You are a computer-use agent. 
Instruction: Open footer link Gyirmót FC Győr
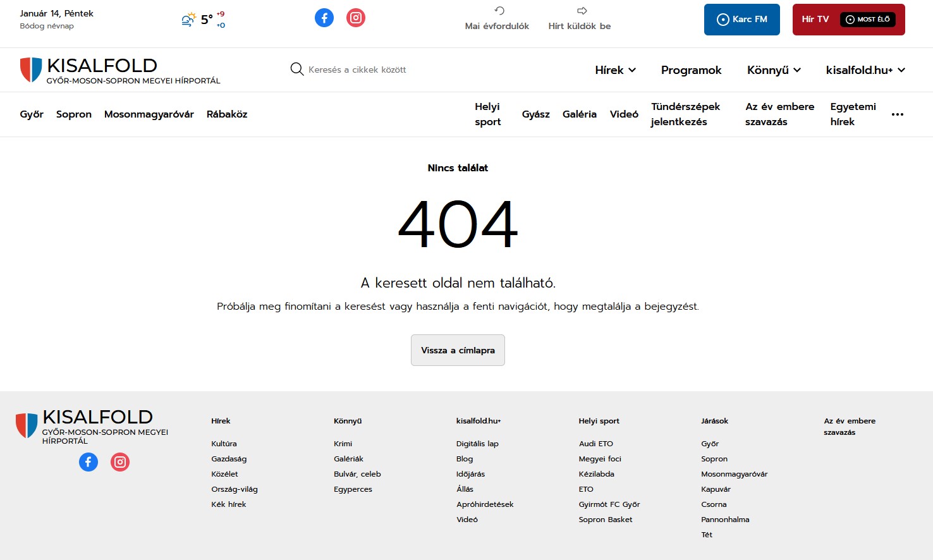(609, 504)
